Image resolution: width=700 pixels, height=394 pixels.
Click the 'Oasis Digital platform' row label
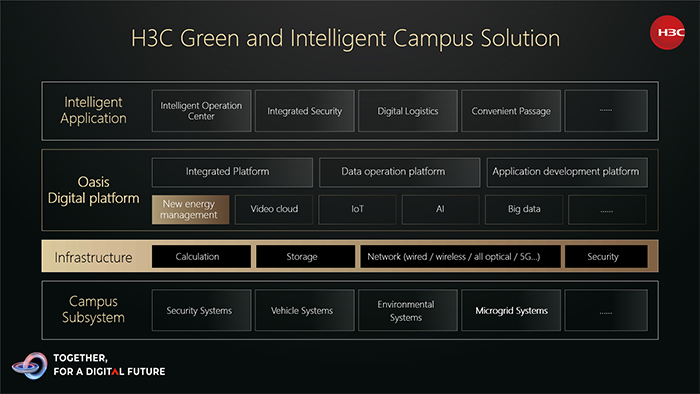pyautogui.click(x=93, y=190)
